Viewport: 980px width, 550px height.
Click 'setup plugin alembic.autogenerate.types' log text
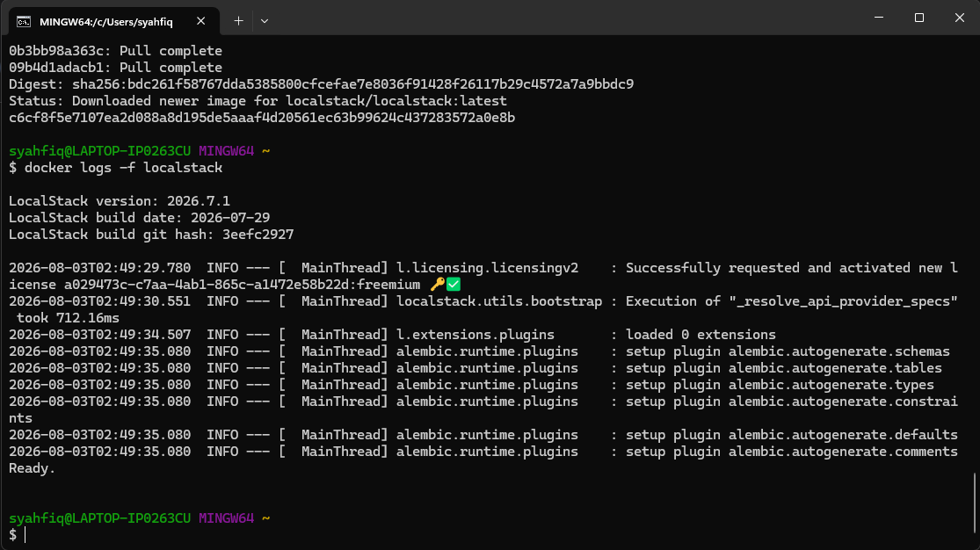point(780,384)
